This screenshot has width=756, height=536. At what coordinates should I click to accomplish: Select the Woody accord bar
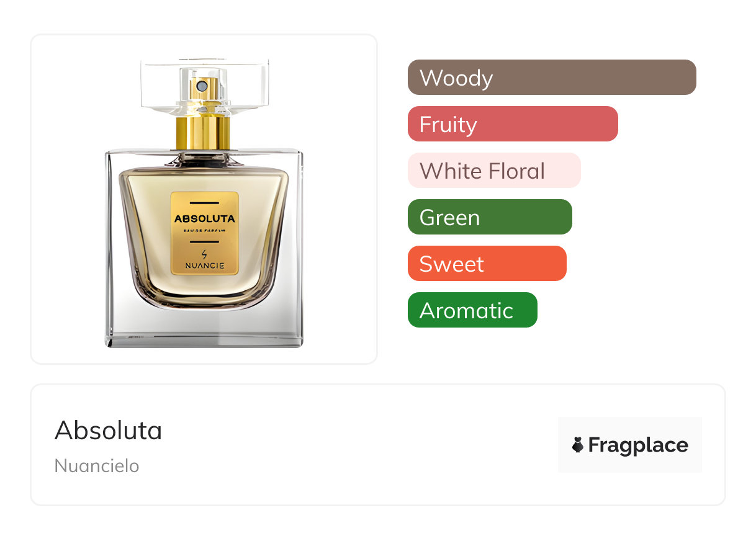(552, 78)
